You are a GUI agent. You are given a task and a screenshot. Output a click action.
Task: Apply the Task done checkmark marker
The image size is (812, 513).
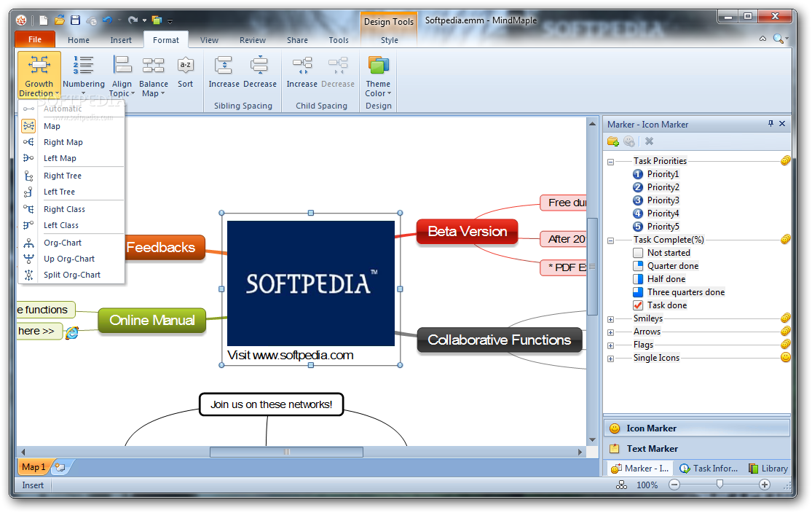661,305
